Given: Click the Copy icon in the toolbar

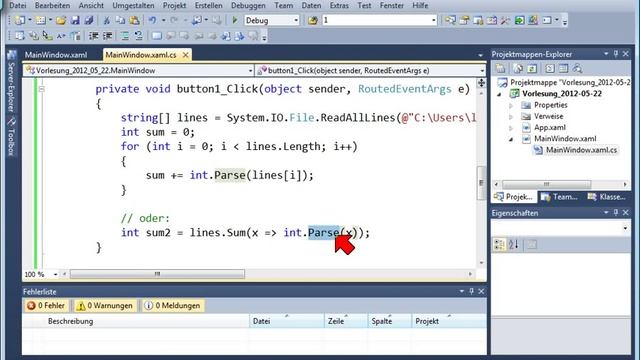Looking at the screenshot, I should click(x=120, y=20).
